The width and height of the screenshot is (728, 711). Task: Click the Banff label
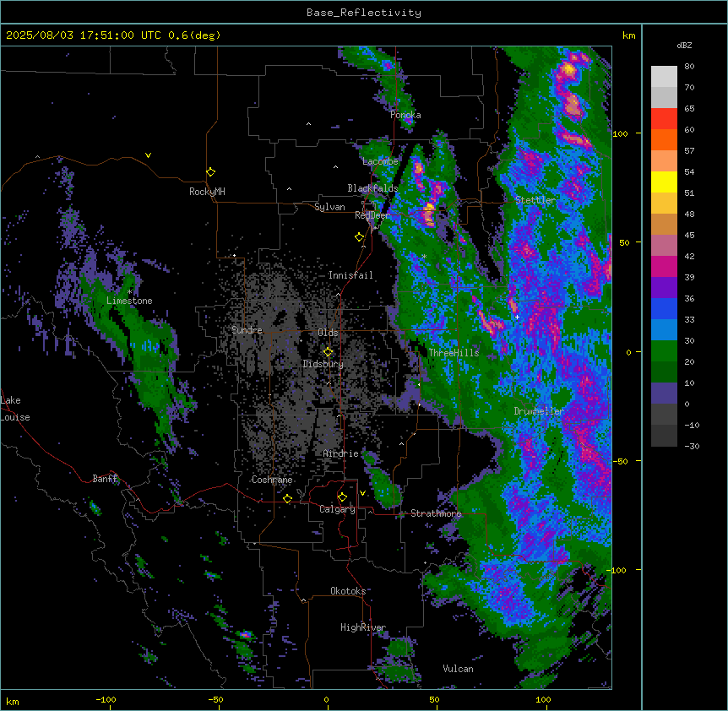[106, 479]
